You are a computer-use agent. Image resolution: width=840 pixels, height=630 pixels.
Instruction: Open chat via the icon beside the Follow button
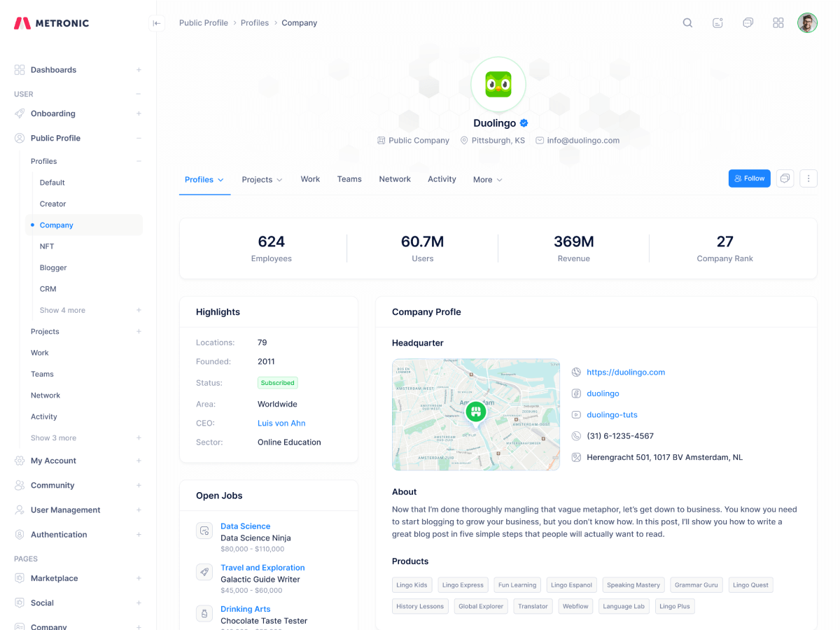point(785,178)
